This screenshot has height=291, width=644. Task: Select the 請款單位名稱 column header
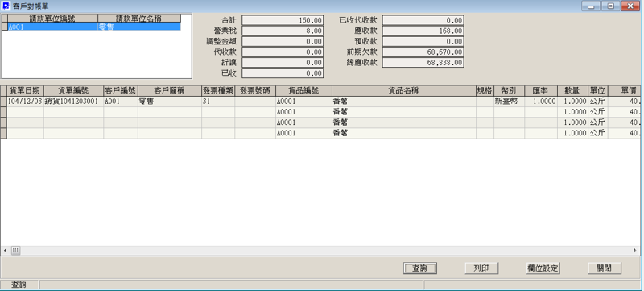pyautogui.click(x=139, y=18)
